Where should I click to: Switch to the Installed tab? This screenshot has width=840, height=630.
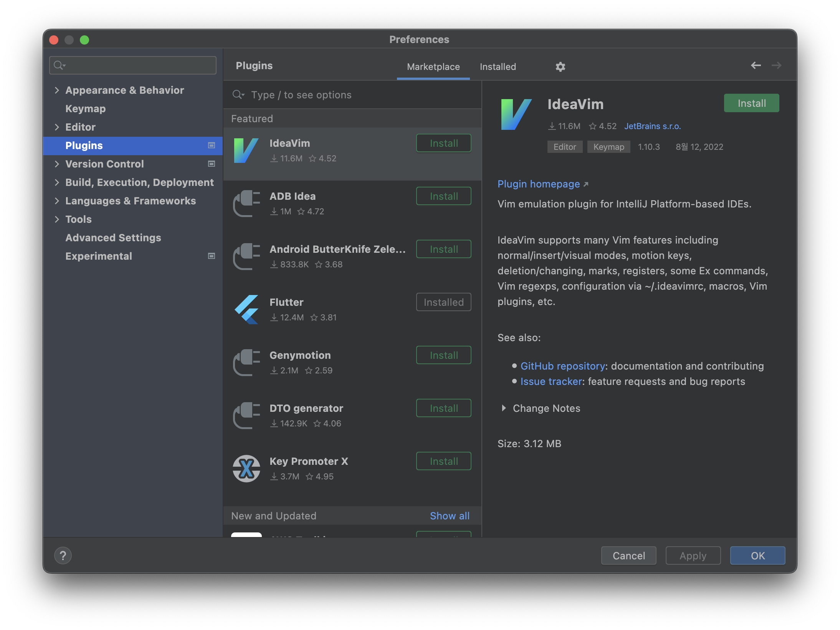[x=498, y=67]
